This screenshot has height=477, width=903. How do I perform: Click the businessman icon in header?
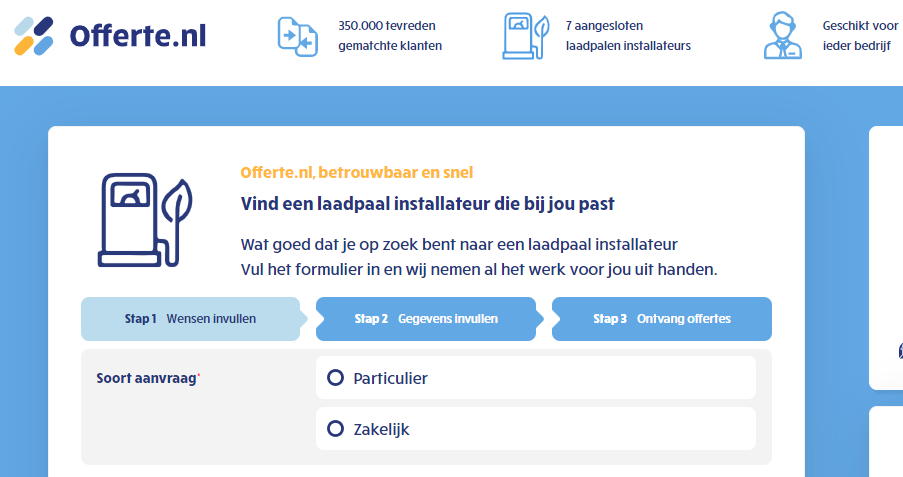(x=783, y=36)
